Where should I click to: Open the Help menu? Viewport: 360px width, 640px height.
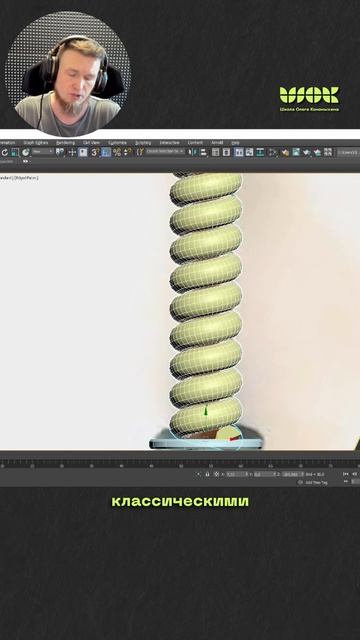click(x=236, y=143)
